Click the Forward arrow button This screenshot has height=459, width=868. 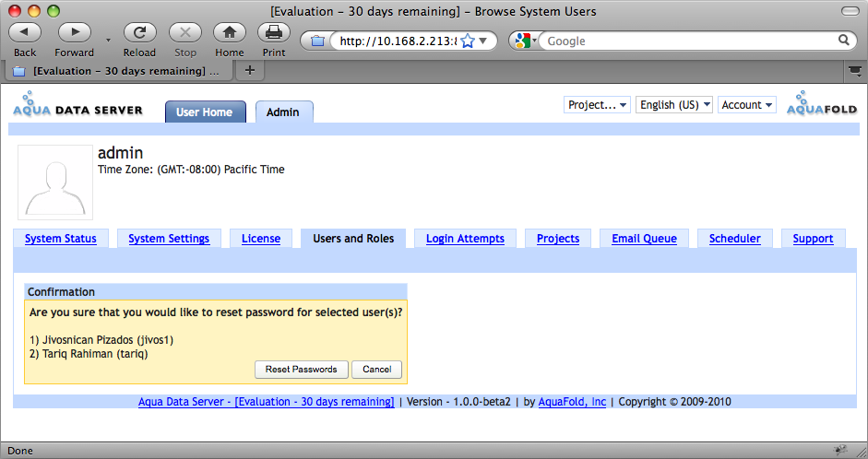[x=74, y=32]
